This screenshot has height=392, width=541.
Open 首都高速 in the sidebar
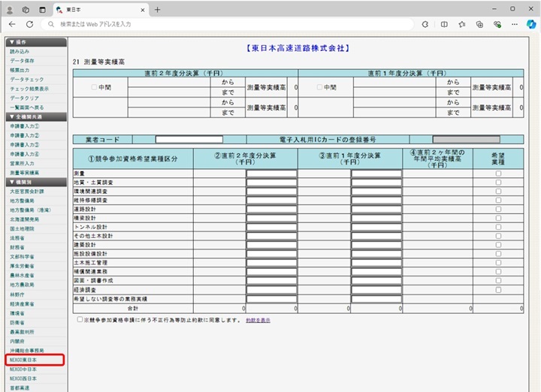click(x=20, y=387)
